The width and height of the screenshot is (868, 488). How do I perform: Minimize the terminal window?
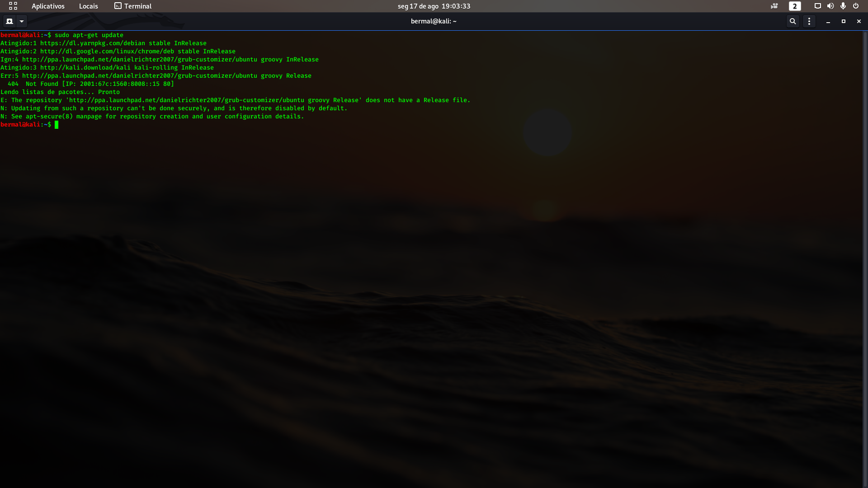(x=828, y=21)
